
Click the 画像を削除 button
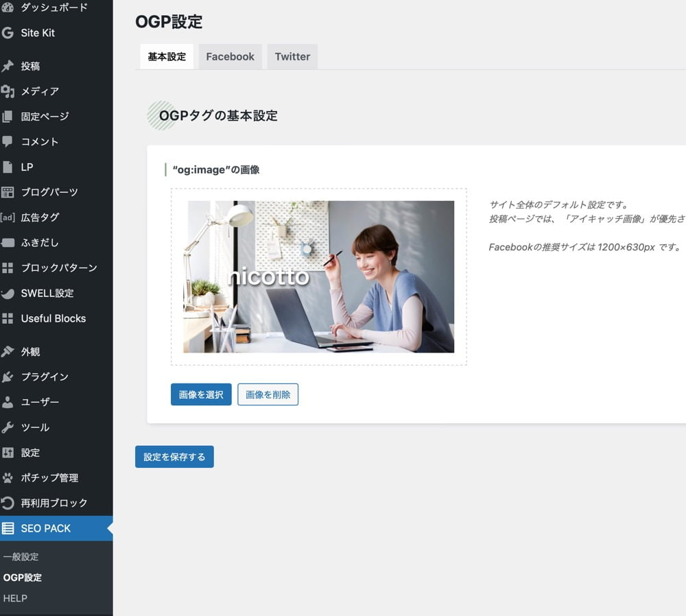pos(268,394)
